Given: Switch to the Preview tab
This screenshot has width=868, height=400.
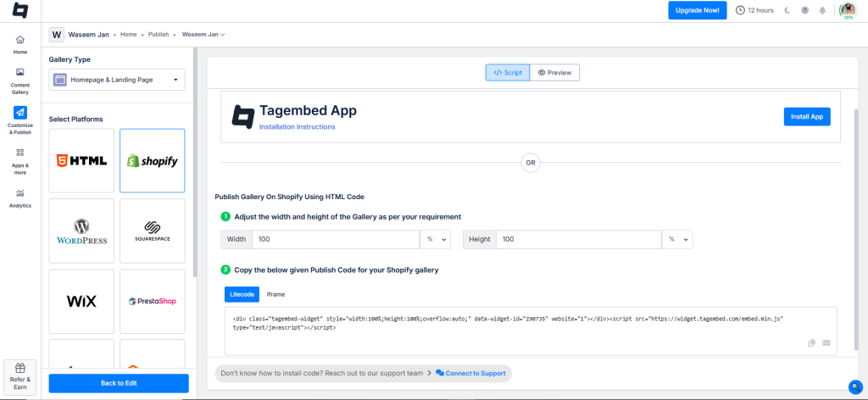Looking at the screenshot, I should pos(554,73).
